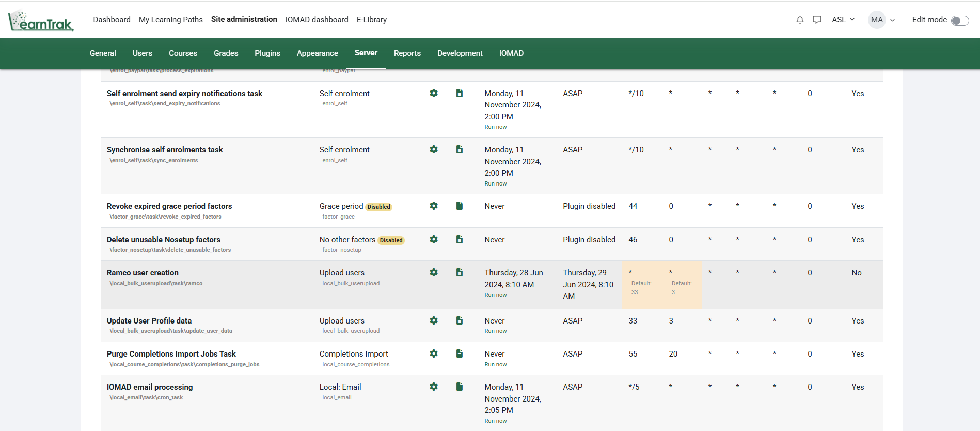Screen dimensions: 980x431
Task: View logs icon for Update User Profile data
Action: click(459, 320)
